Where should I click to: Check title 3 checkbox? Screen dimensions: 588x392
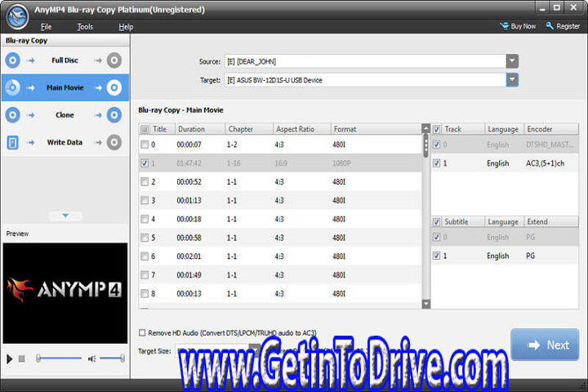tap(145, 200)
